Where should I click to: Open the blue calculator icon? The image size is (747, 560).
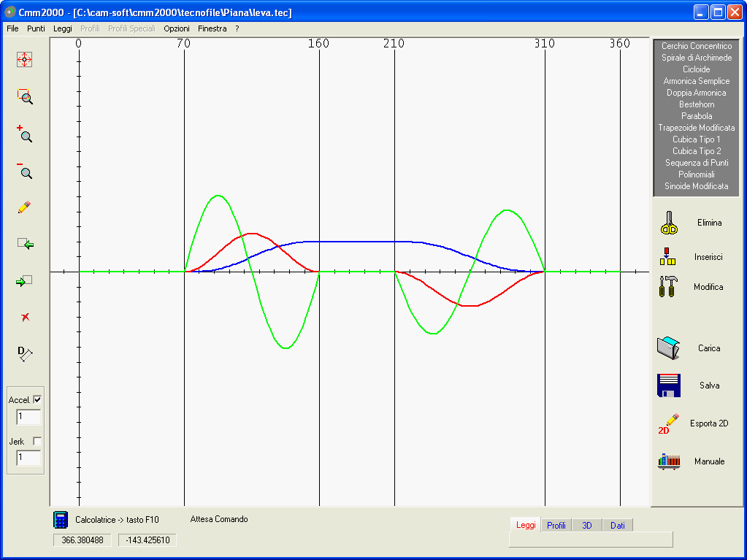pyautogui.click(x=61, y=520)
